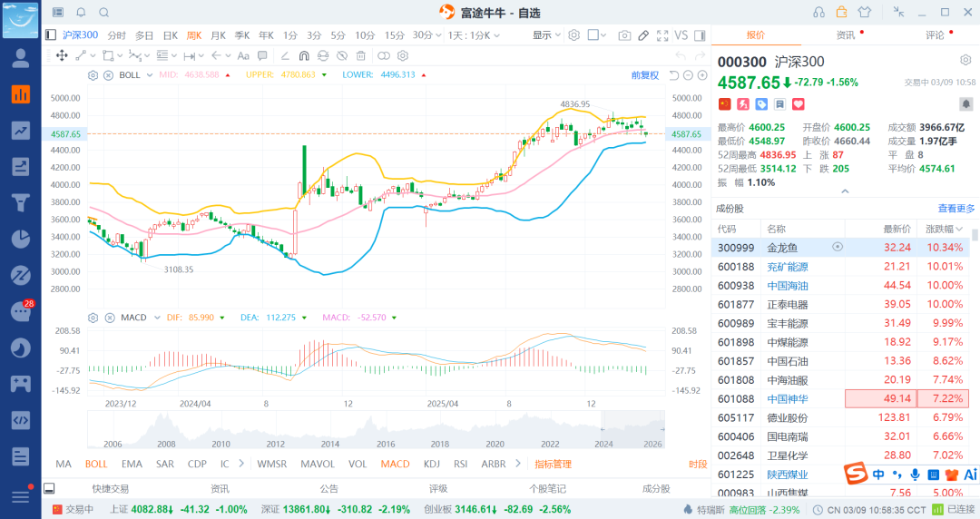Click the price alert bell icon
Image resolution: width=980 pixels, height=519 pixels.
coord(965,104)
